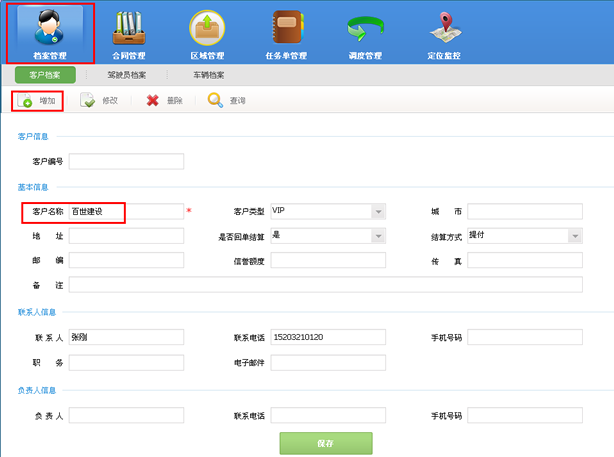614x457 pixels.
Task: Open 调度管理 green arrow icon
Action: [365, 28]
